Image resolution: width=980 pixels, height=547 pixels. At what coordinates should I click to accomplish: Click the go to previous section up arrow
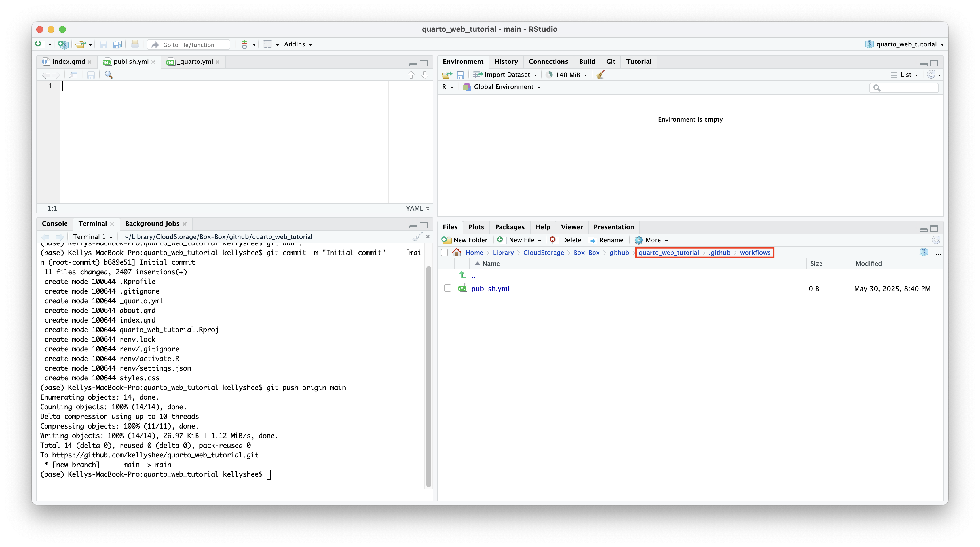[411, 75]
